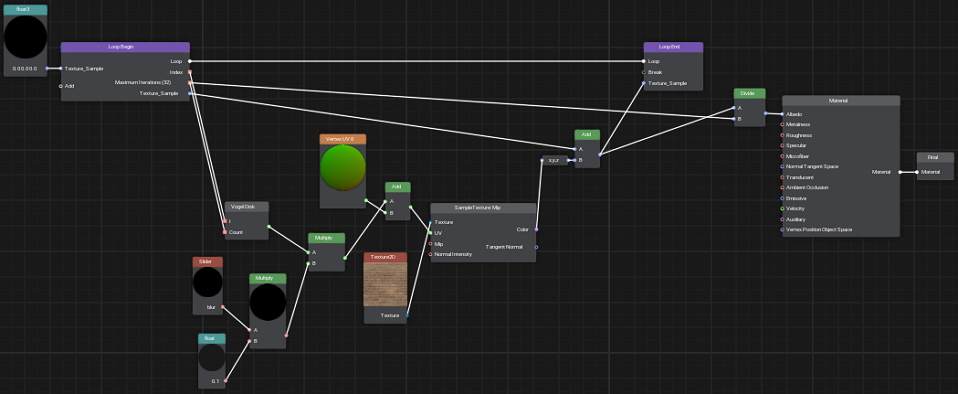The image size is (958, 394).
Task: Click the Slider node black preview
Action: 208,282
